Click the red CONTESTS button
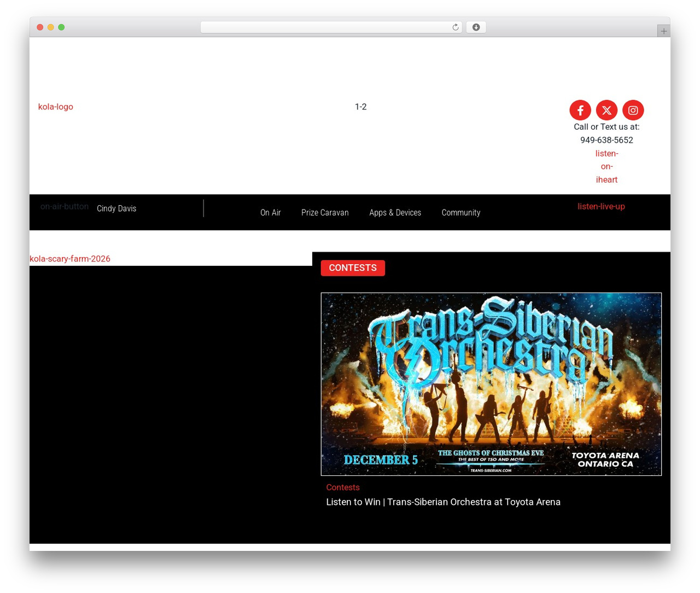This screenshot has width=700, height=593. pyautogui.click(x=353, y=268)
